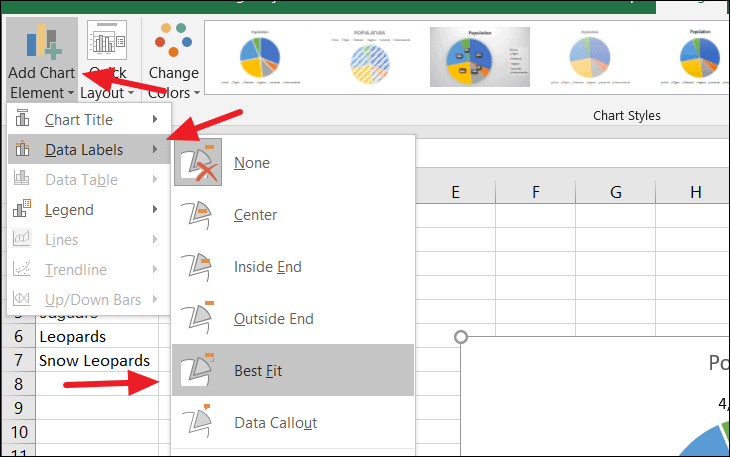This screenshot has width=730, height=457.
Task: Click the Add Chart Element bar chart icon
Action: tap(44, 42)
